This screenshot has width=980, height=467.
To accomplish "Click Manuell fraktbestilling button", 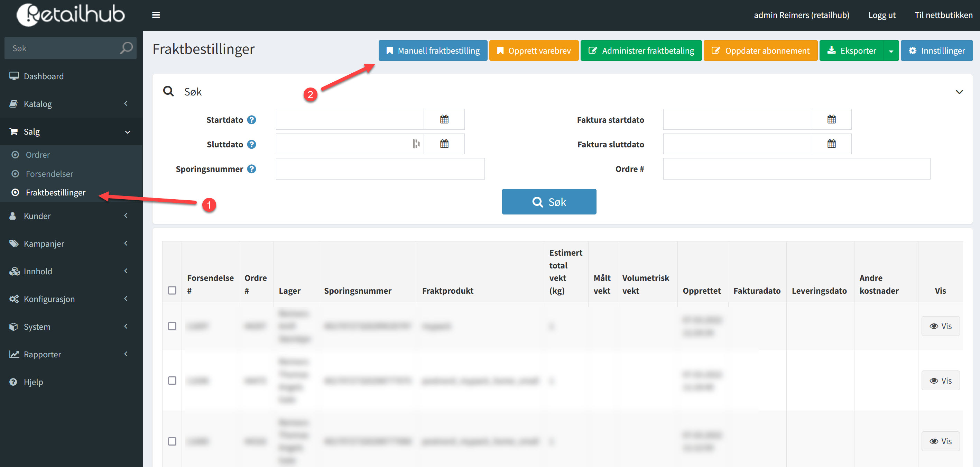I will tap(433, 51).
